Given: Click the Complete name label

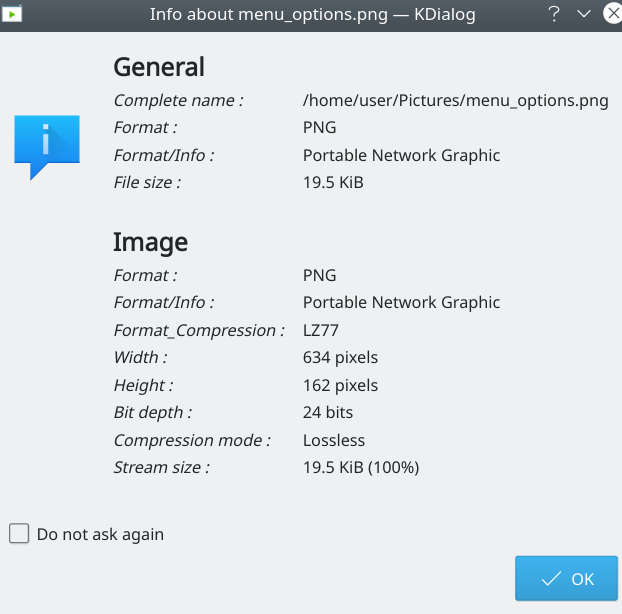Looking at the screenshot, I should coord(179,100).
